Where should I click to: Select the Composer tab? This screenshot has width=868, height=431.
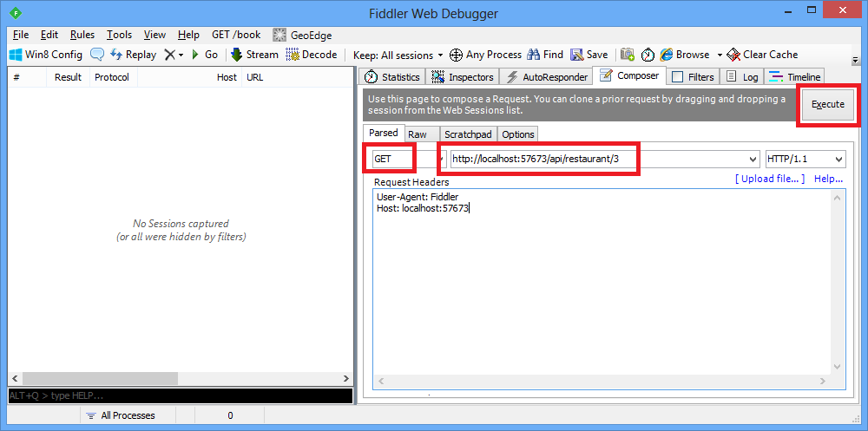click(x=628, y=75)
